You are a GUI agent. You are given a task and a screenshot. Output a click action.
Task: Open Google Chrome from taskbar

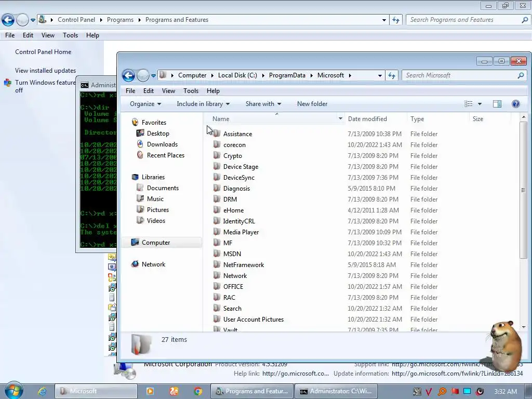(x=198, y=391)
